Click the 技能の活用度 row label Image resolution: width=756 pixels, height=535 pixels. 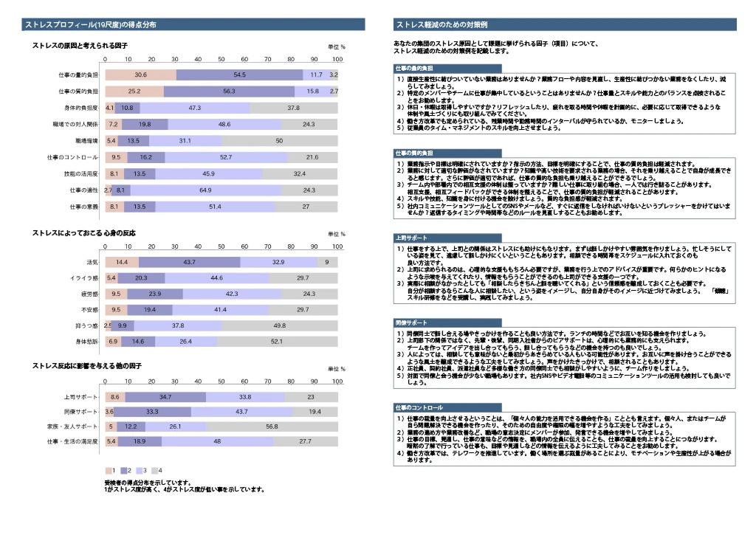[81, 174]
